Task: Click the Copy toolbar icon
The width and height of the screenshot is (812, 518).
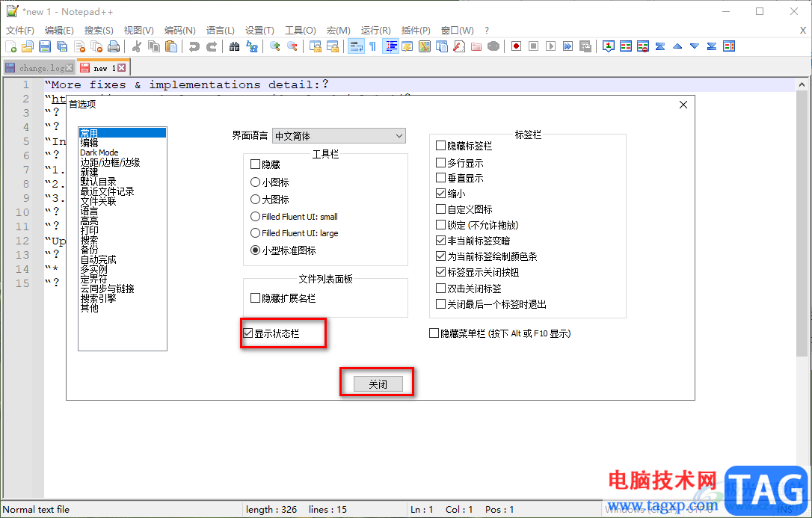Action: (154, 46)
